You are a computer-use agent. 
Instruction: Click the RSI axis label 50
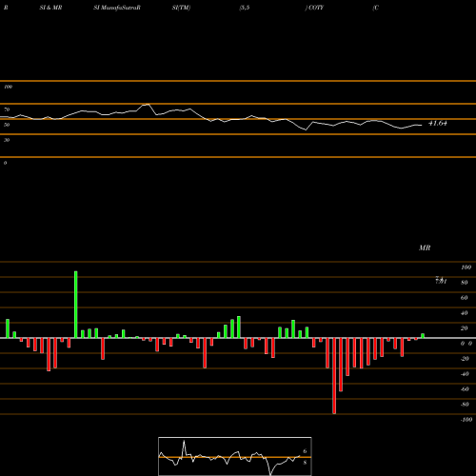click(7, 125)
